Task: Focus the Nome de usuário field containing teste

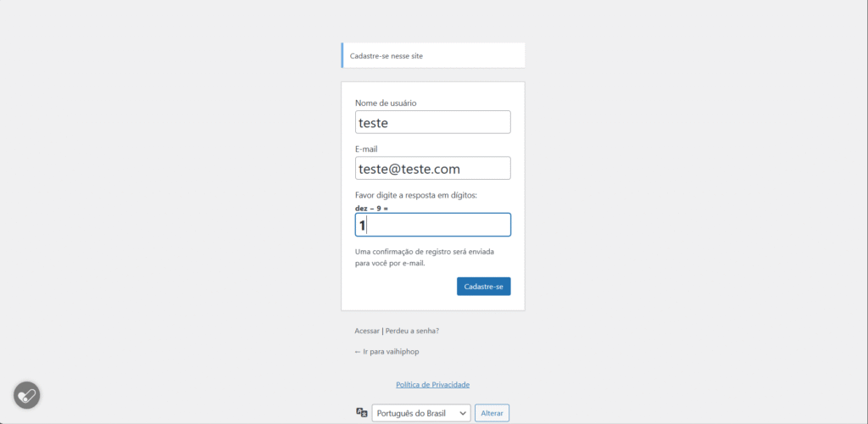Action: (432, 122)
